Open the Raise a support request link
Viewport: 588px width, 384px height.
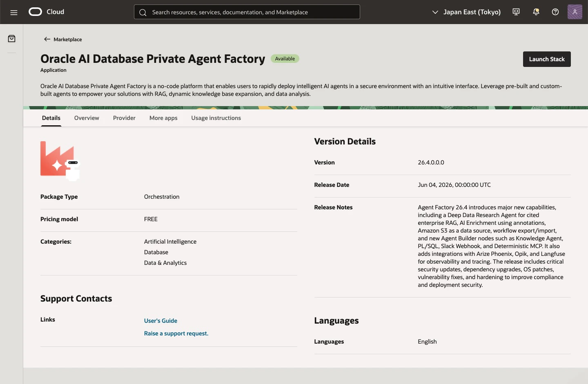click(x=176, y=333)
